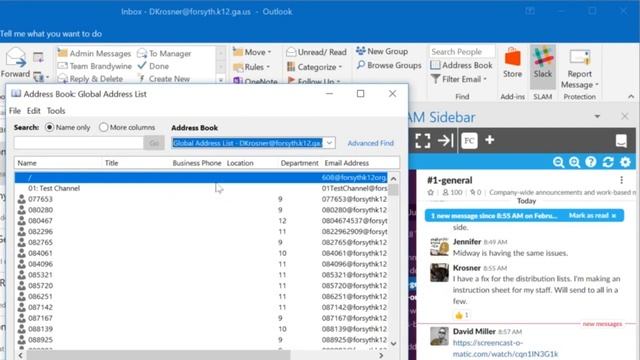Click the FC workspace icon

pos(469,140)
